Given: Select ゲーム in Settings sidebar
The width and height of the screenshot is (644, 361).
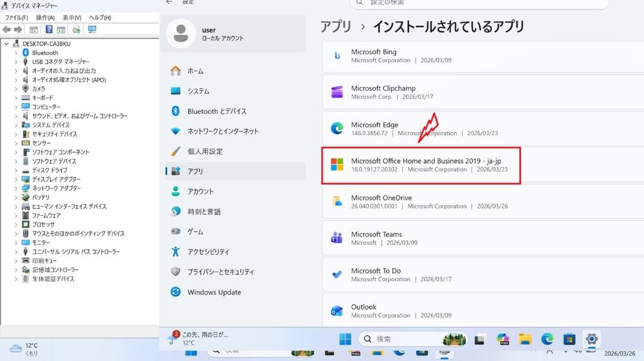Looking at the screenshot, I should point(236,232).
